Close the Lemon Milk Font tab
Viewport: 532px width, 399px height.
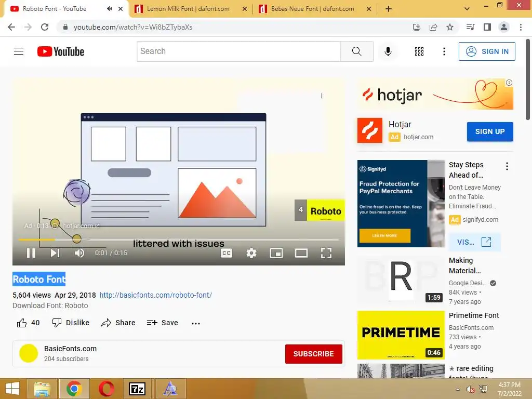pyautogui.click(x=245, y=9)
